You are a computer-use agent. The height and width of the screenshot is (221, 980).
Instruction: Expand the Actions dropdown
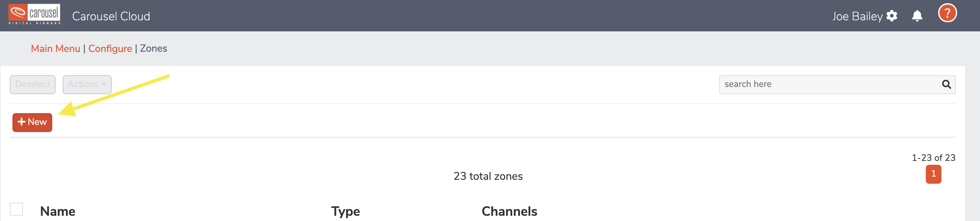coord(87,84)
